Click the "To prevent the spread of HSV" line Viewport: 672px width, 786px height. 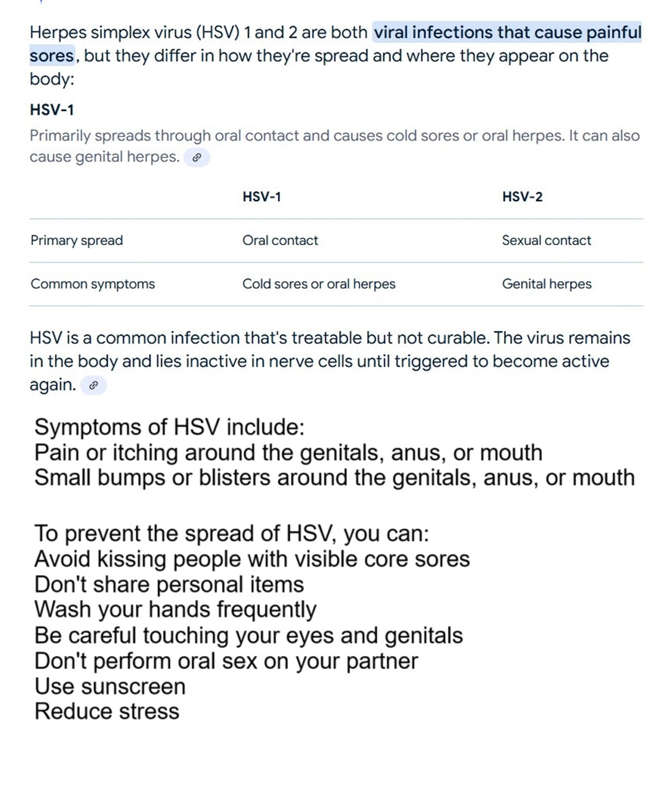click(x=232, y=534)
